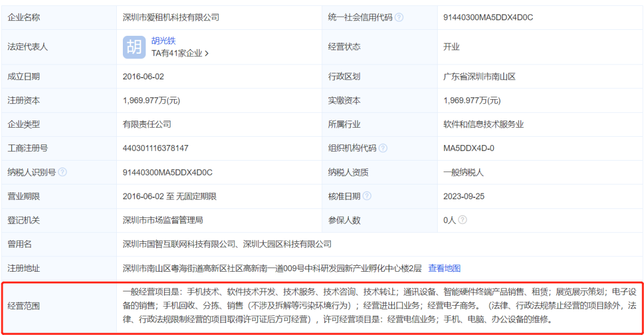Image resolution: width=644 pixels, height=335 pixels.
Task: Open 查看地图 link for registered address
Action: pos(444,268)
